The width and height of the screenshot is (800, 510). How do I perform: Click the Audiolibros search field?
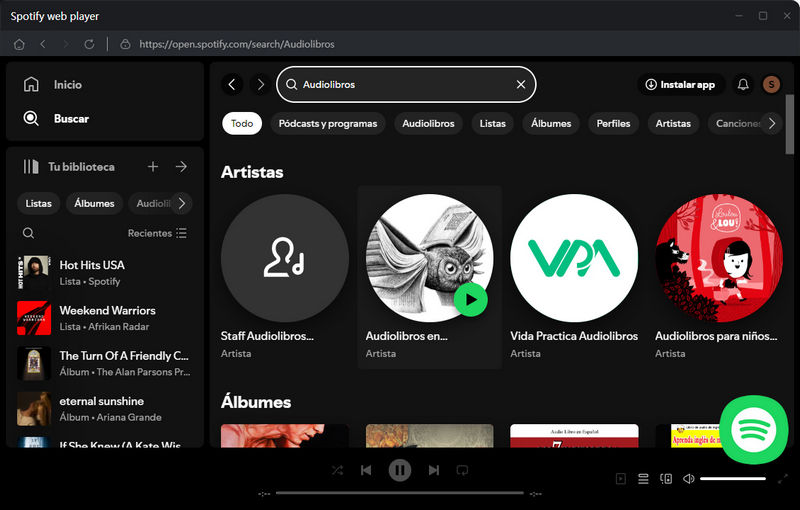406,84
